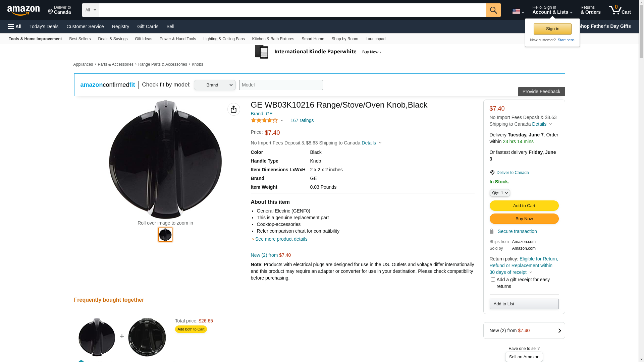Click the share icon on product image

(x=233, y=109)
